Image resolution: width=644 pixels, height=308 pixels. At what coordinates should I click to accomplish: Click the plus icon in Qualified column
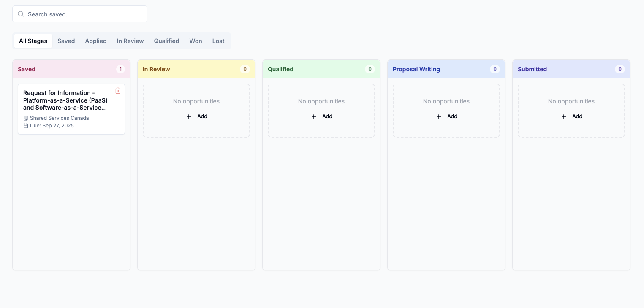click(314, 116)
